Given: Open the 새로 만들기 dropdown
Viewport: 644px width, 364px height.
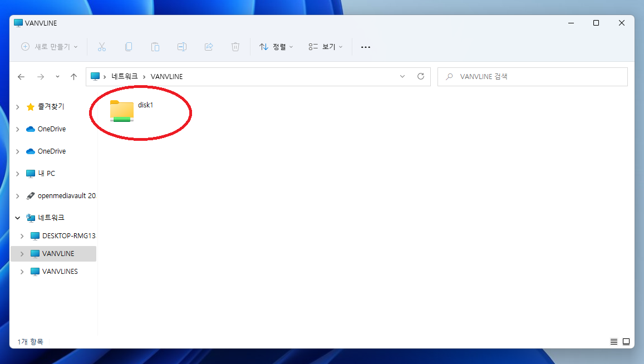Looking at the screenshot, I should [x=50, y=47].
